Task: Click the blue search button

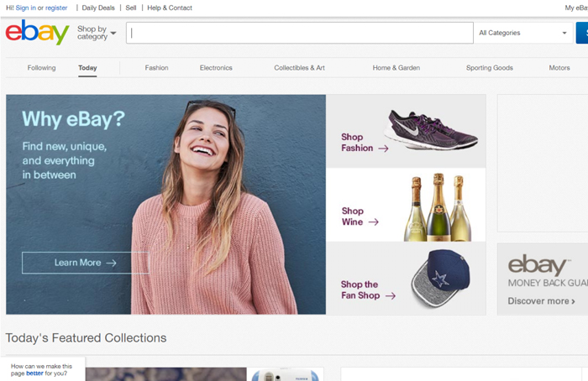Action: (x=582, y=33)
